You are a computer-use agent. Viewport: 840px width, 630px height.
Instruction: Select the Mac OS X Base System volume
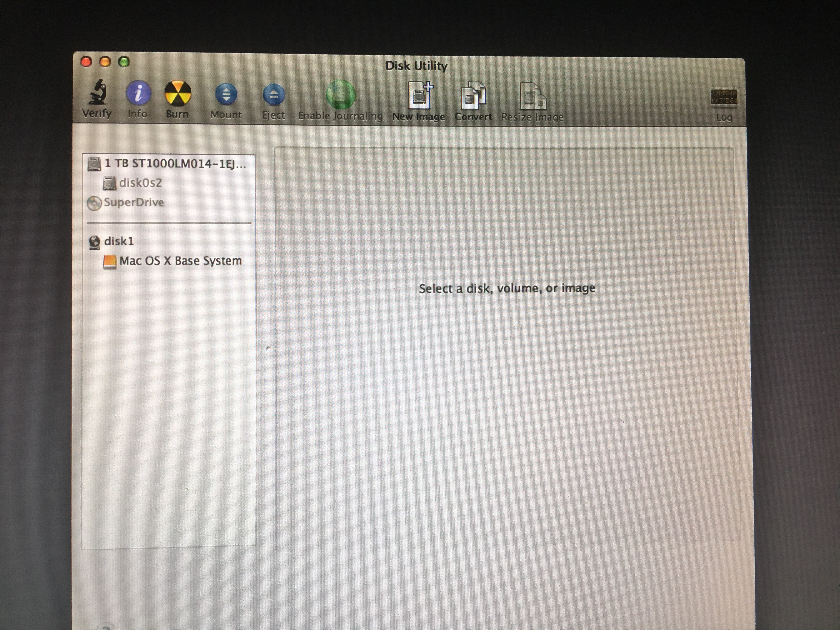click(x=180, y=261)
